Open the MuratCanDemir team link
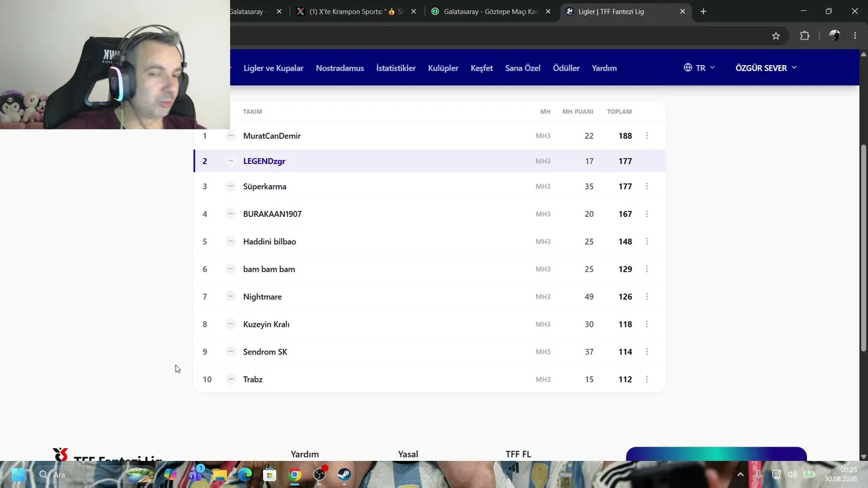The width and height of the screenshot is (868, 488). click(x=272, y=136)
